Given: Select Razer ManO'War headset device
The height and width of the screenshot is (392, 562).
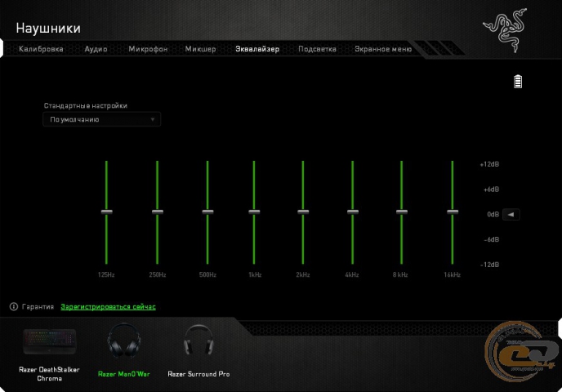Looking at the screenshot, I should click(124, 350).
